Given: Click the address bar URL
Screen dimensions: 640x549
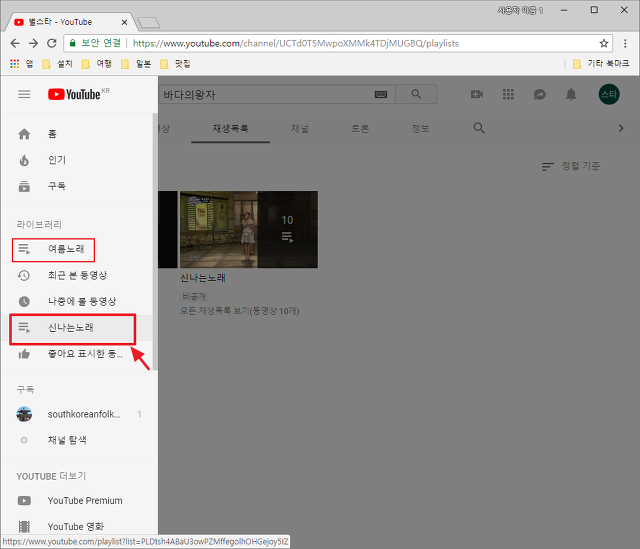Looking at the screenshot, I should click(296, 43).
